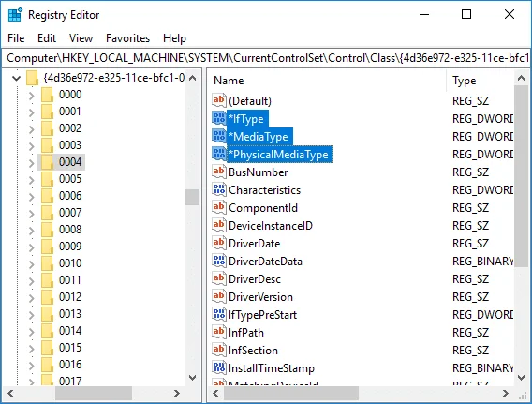Collapse the {4d36e972-e325-11ce-bfc1 tree node
Screen dimensions: 532x404
click(16, 79)
